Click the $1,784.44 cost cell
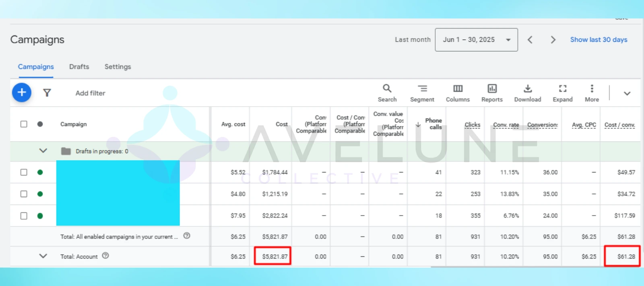The width and height of the screenshot is (644, 286). tap(275, 172)
